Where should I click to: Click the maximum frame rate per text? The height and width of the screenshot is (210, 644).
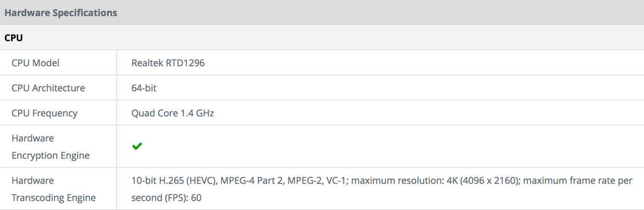(578, 180)
